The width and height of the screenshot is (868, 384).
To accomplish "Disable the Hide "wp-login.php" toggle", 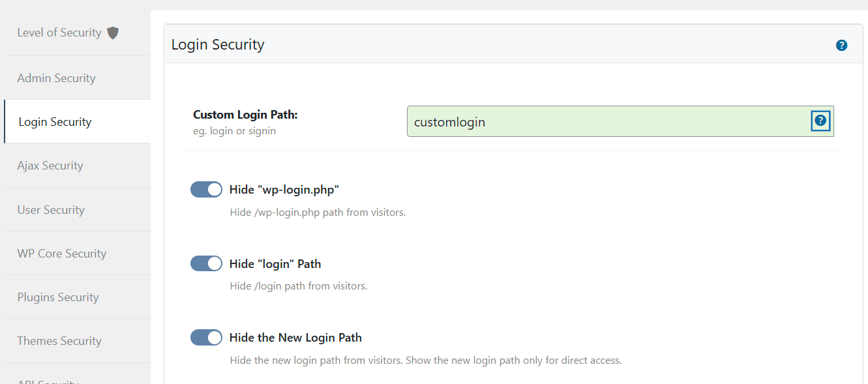I will click(206, 190).
